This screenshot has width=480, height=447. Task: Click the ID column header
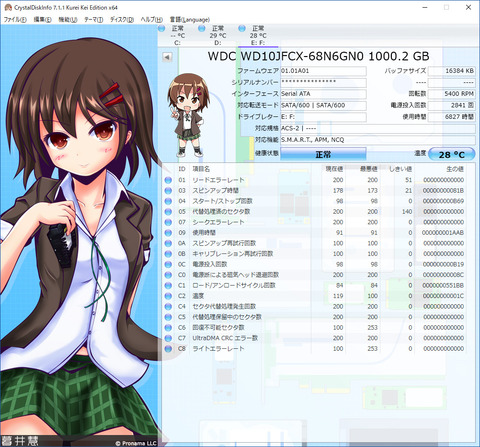click(x=182, y=169)
